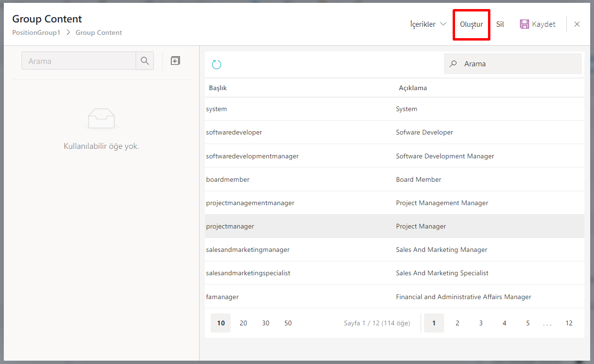Click the left panel Arama search field
Viewport: 594px width, 364px height.
79,61
